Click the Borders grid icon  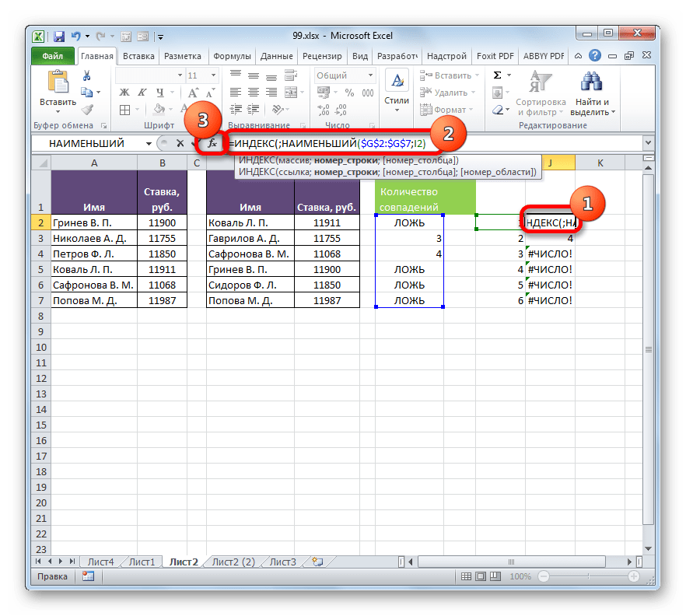[x=124, y=110]
